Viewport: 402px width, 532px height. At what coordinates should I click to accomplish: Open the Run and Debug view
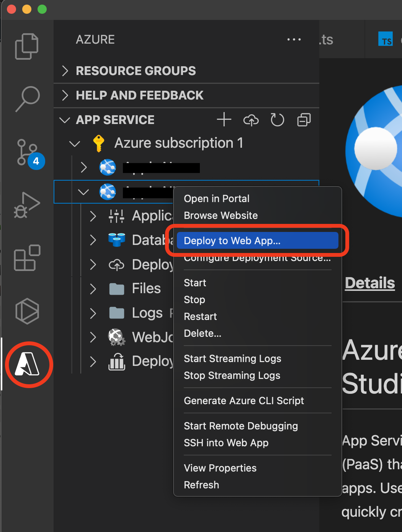pyautogui.click(x=27, y=205)
